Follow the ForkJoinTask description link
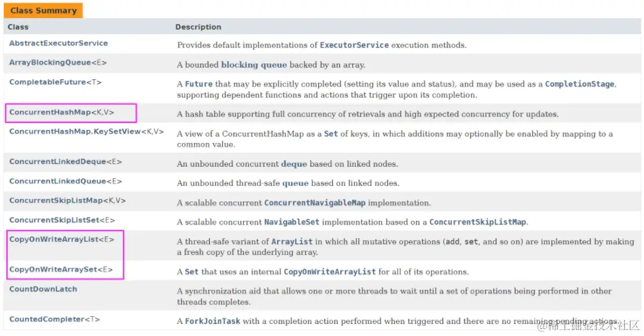The height and width of the screenshot is (336, 644). tap(213, 322)
